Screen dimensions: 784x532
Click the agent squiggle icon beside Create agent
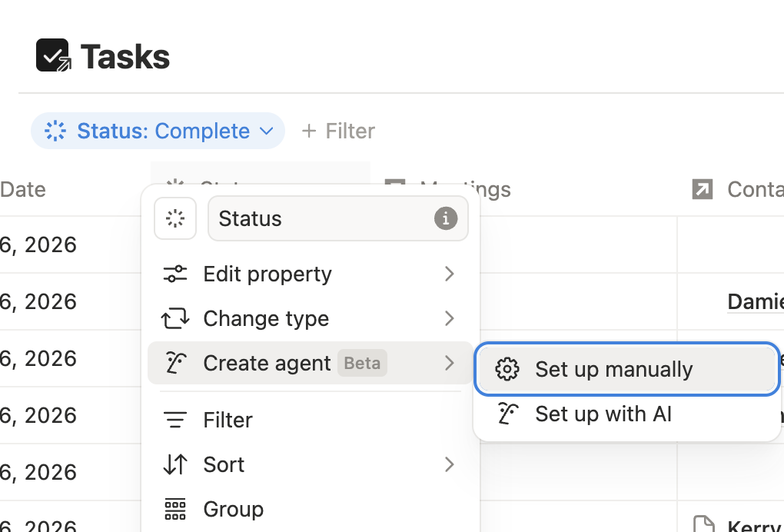pyautogui.click(x=174, y=363)
